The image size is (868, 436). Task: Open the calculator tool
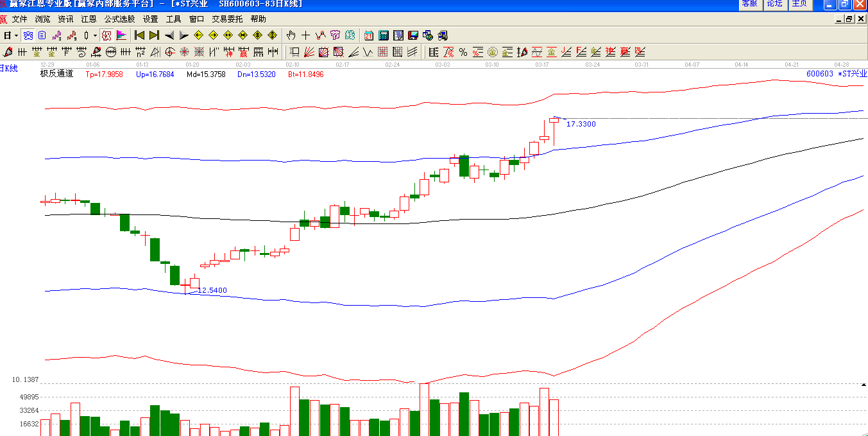[x=384, y=35]
